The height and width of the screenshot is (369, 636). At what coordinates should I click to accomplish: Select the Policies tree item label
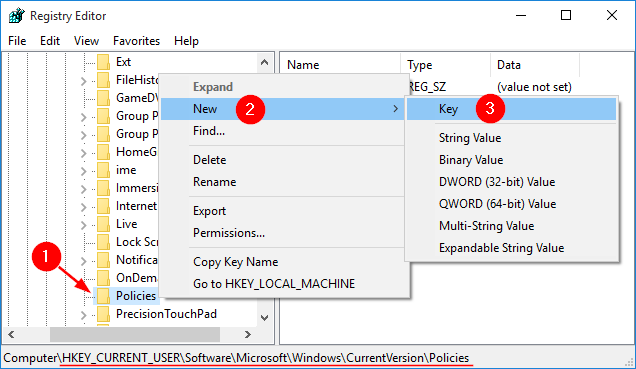[136, 296]
